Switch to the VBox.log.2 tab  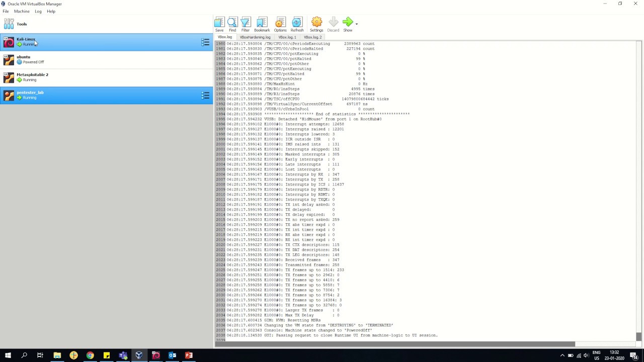coord(312,37)
